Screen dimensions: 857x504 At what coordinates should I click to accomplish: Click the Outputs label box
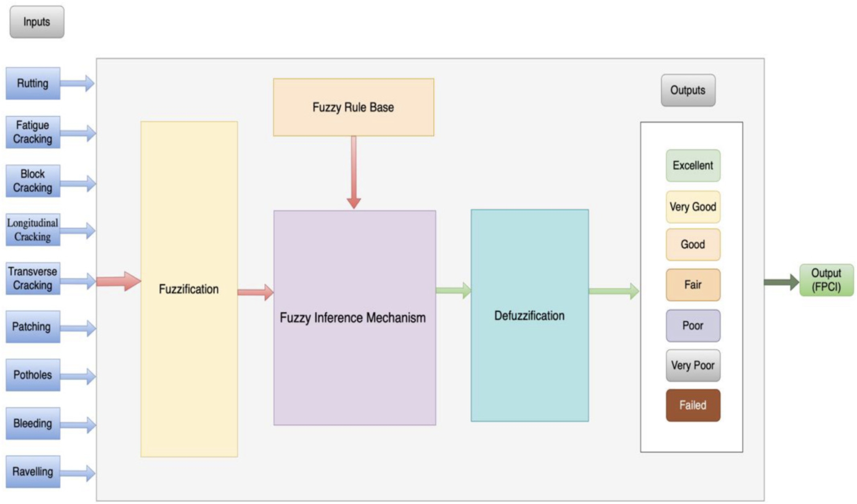pyautogui.click(x=688, y=90)
